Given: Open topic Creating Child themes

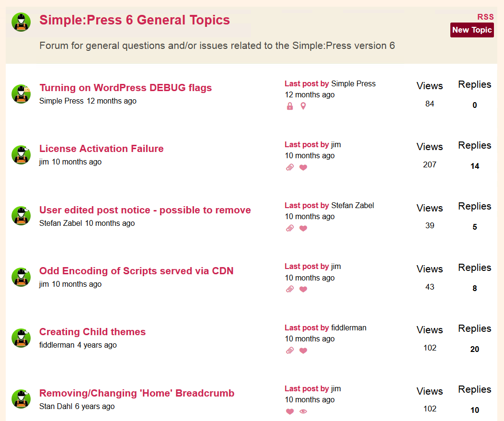Looking at the screenshot, I should pos(92,332).
